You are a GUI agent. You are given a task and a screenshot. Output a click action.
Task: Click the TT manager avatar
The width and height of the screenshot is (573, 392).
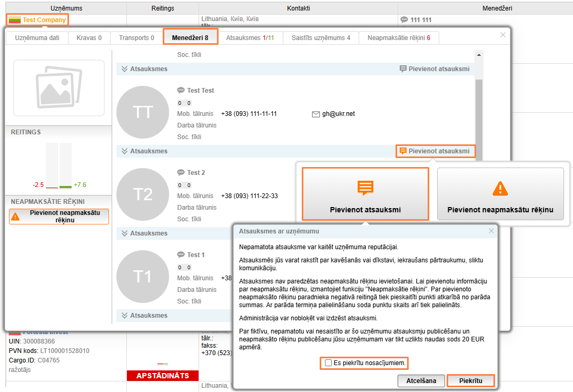[x=143, y=112]
